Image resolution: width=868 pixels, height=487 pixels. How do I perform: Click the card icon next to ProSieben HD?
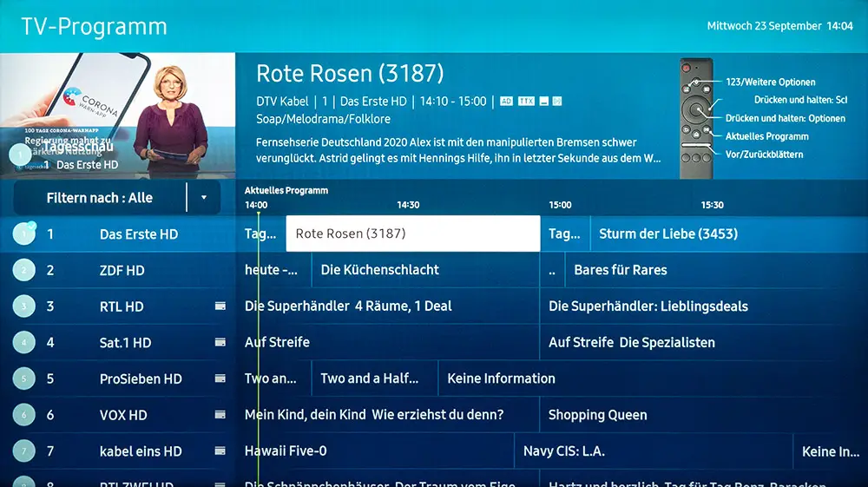220,378
